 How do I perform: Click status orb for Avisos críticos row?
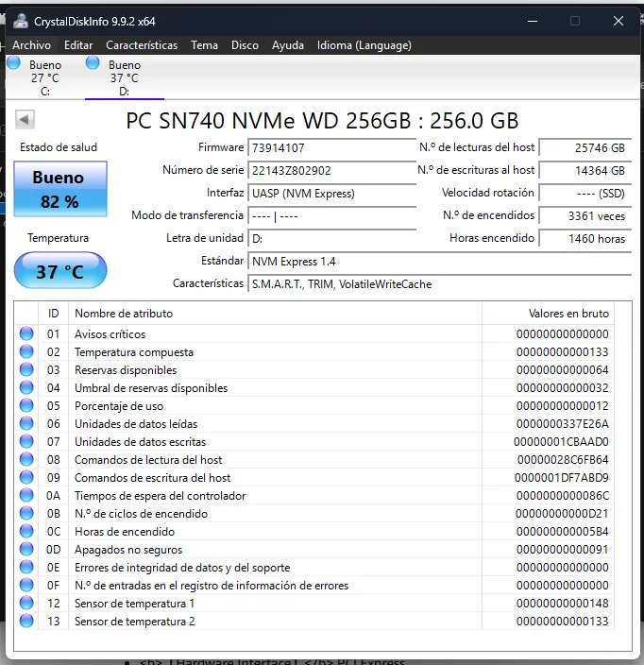click(26, 333)
